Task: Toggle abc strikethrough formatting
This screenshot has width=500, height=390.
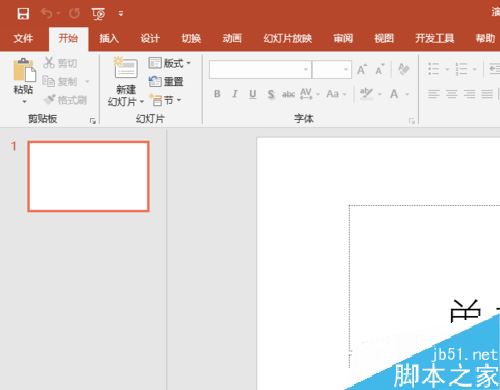Action: (x=288, y=94)
